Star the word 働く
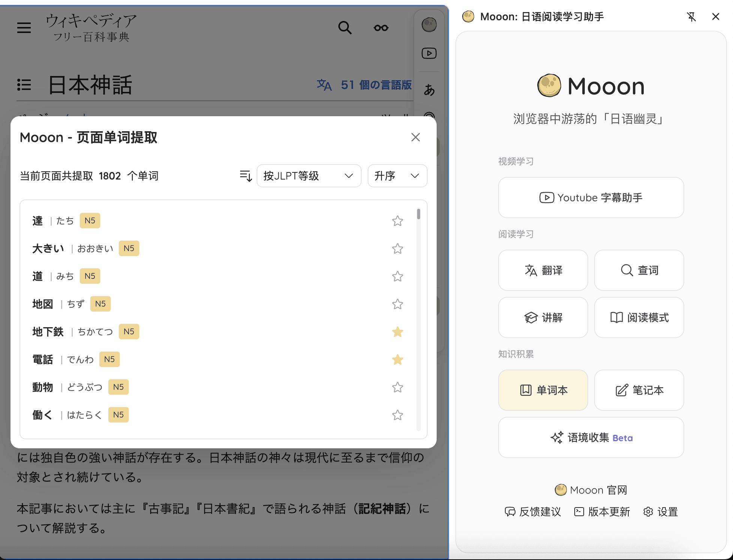Viewport: 733px width, 560px height. (397, 415)
